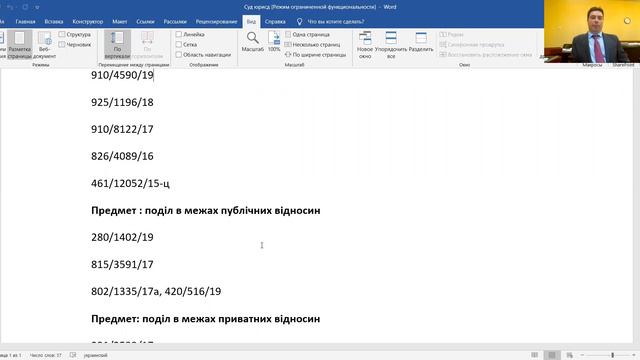
Task: Click the украинский language indicator
Action: (96, 355)
